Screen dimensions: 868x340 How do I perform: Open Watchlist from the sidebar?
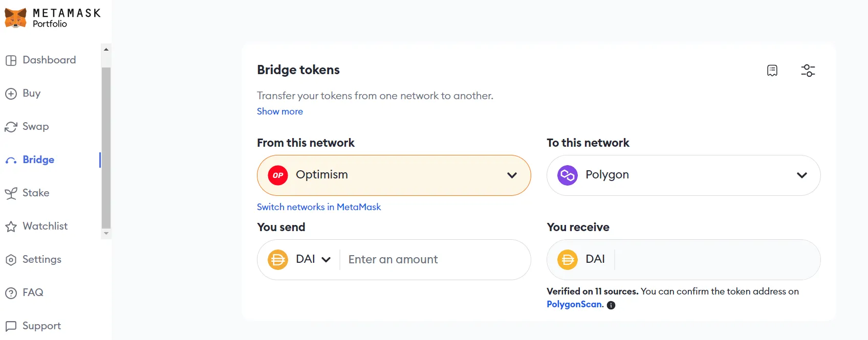tap(45, 226)
